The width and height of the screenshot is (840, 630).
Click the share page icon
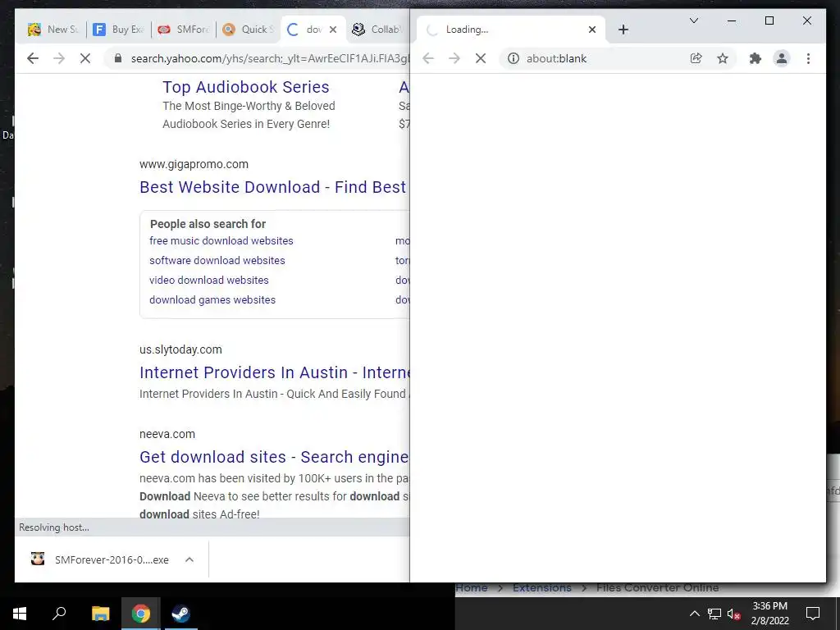[696, 58]
